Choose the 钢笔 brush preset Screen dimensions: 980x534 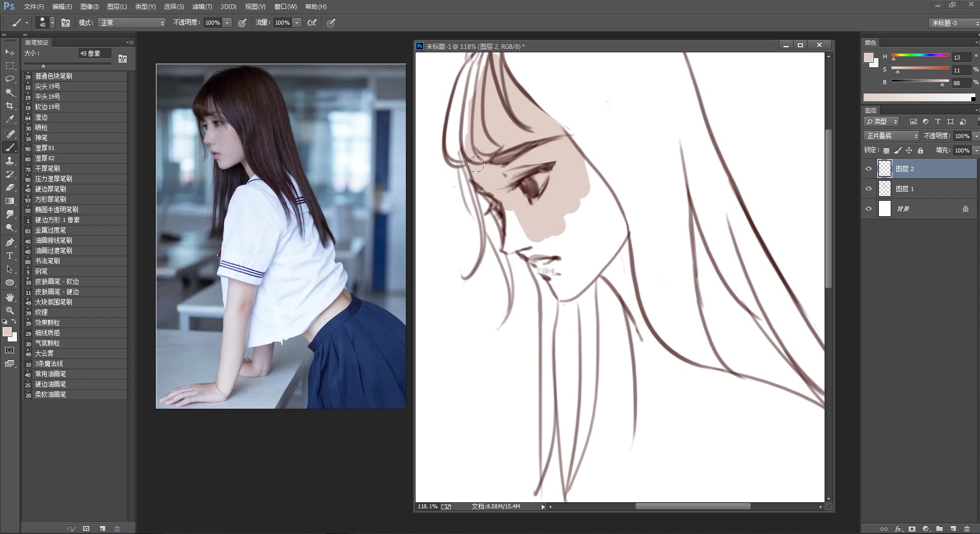(x=75, y=271)
